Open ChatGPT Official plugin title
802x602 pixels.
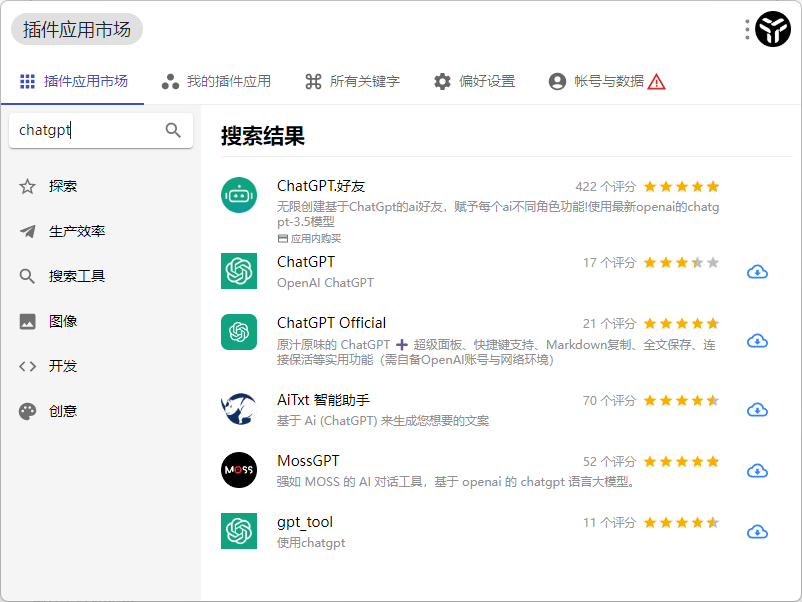point(331,322)
